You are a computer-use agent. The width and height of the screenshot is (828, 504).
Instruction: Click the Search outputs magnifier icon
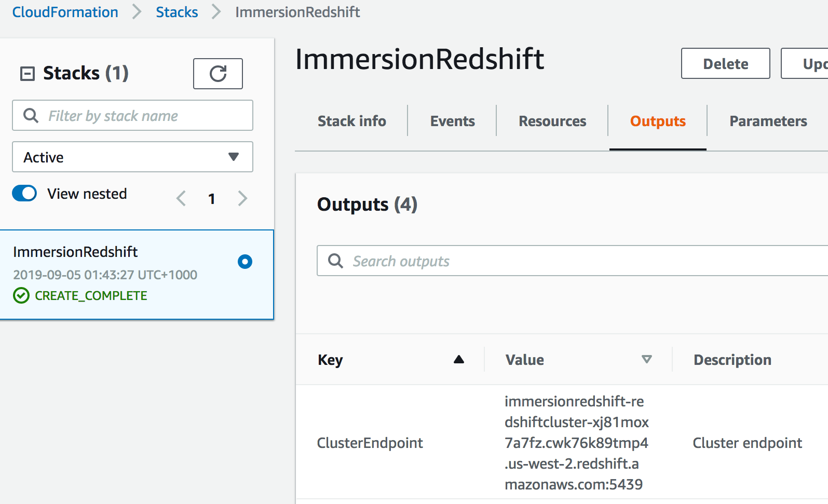336,261
